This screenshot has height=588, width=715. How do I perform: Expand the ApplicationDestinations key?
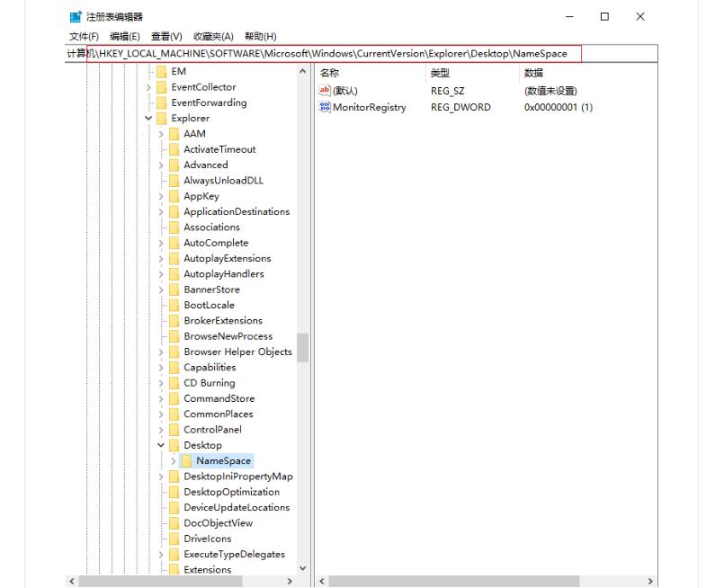160,212
